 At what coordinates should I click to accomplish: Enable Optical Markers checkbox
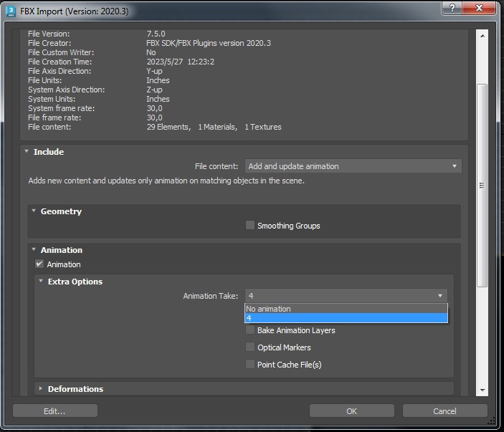[250, 347]
